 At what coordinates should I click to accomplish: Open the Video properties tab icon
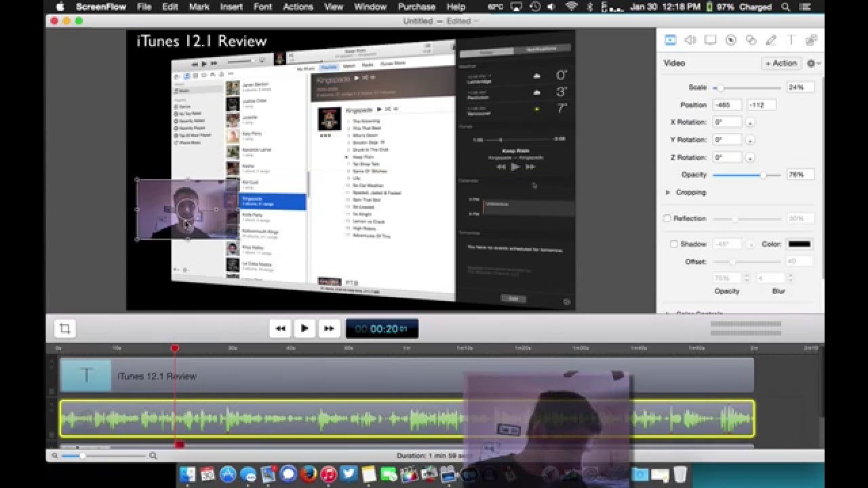click(670, 40)
